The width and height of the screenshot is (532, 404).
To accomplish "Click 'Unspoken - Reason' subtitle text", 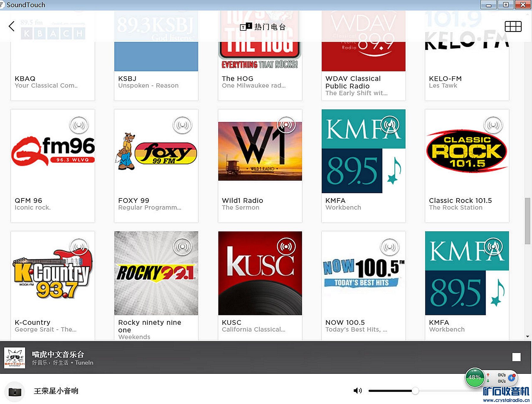I will pyautogui.click(x=148, y=86).
